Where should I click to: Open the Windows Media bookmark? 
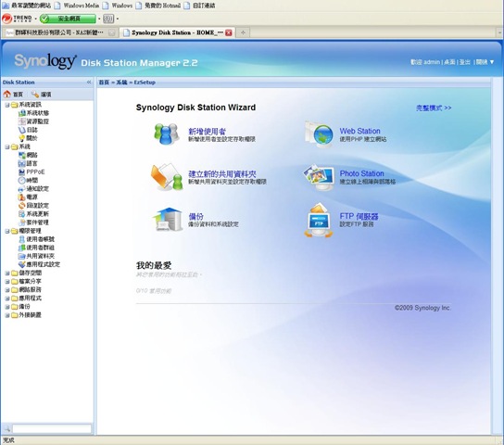click(77, 6)
